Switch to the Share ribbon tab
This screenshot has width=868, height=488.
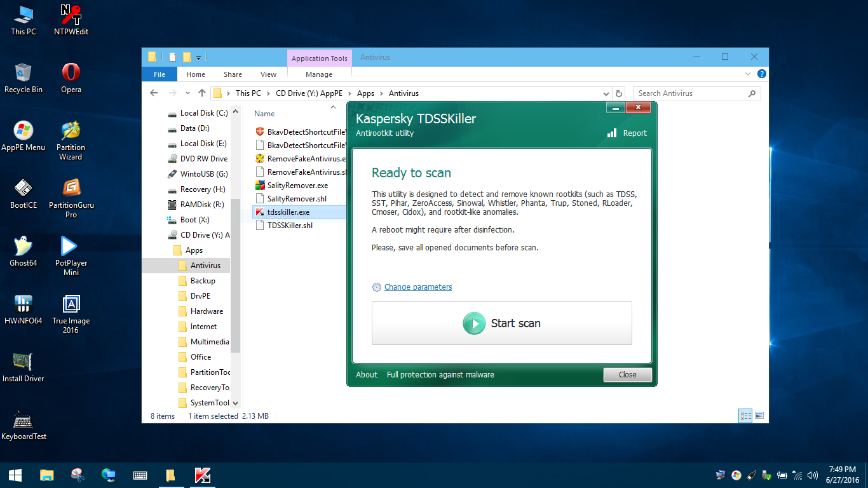[233, 74]
